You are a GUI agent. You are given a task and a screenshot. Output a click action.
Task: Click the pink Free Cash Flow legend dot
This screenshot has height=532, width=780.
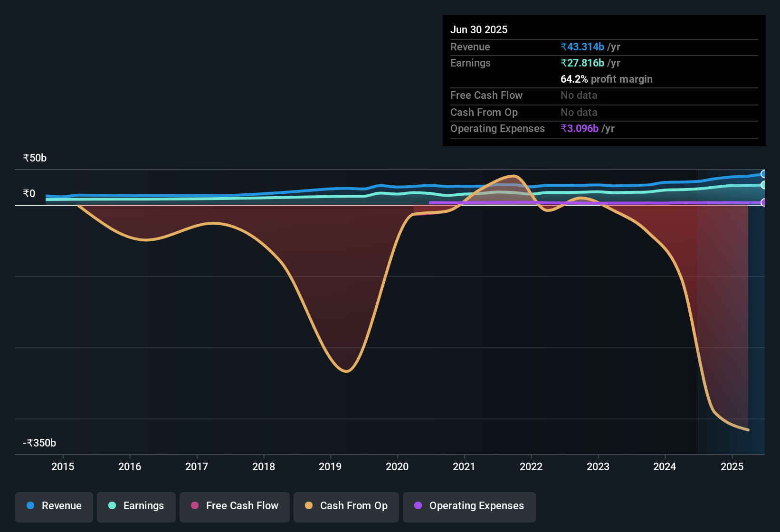[194, 506]
